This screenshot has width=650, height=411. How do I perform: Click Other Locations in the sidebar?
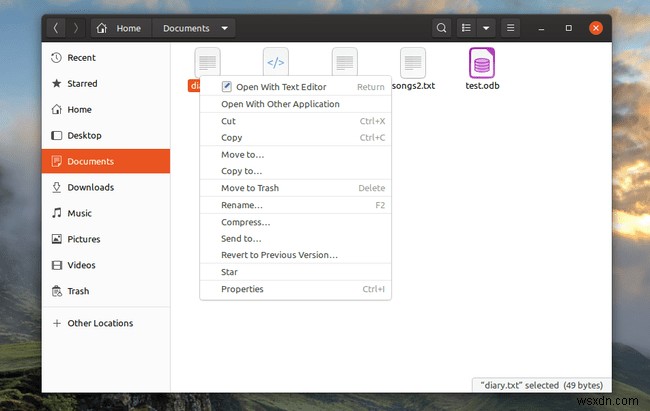[x=100, y=323]
